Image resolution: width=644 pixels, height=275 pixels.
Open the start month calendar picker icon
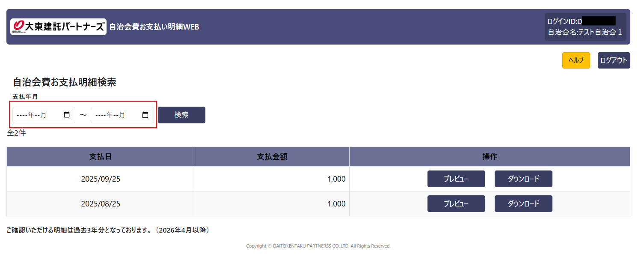coord(67,115)
